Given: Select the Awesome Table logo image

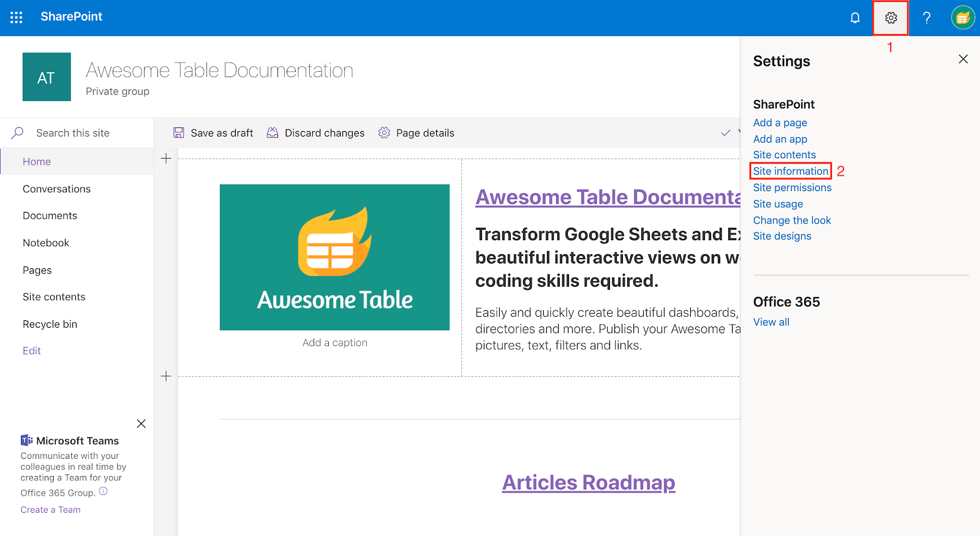Looking at the screenshot, I should (x=334, y=257).
